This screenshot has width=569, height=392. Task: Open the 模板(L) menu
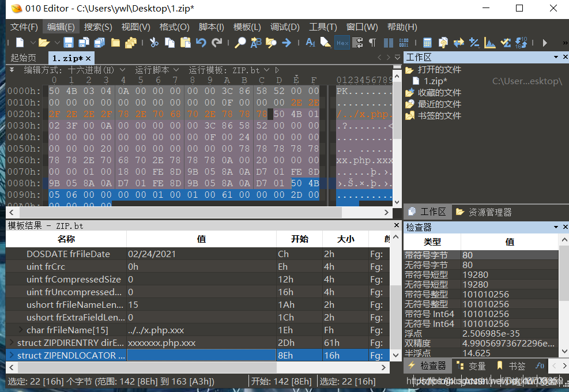[247, 27]
